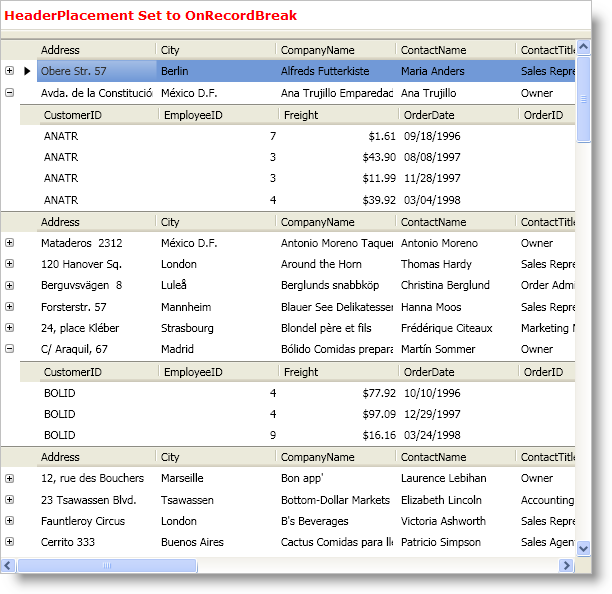The image size is (612, 594).
Task: Click the $11.99 freight cell
Action: [339, 178]
